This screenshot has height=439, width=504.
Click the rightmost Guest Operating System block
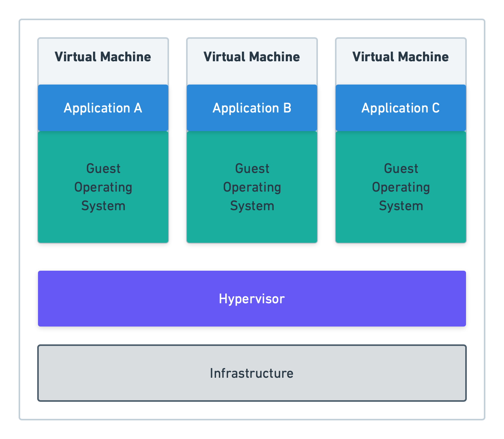coord(400,187)
